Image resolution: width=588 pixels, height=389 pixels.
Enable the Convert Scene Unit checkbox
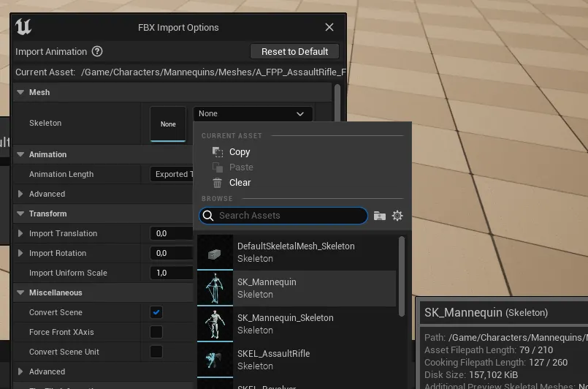coord(156,352)
